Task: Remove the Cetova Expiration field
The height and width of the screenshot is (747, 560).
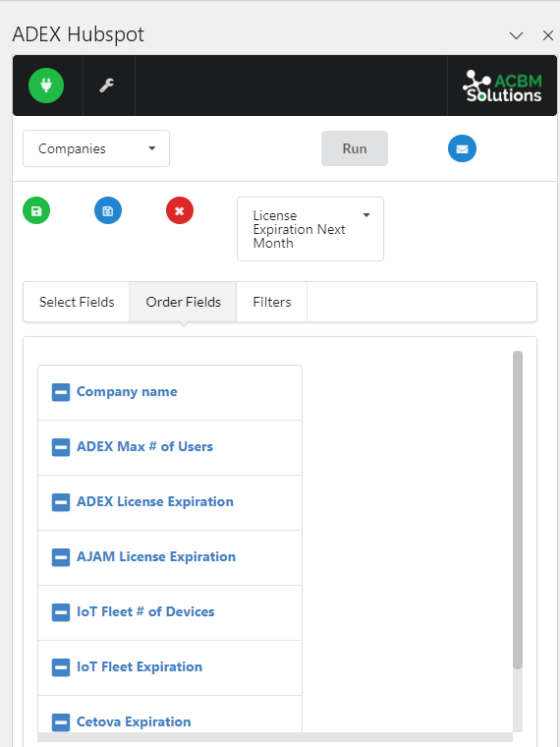Action: 61,722
